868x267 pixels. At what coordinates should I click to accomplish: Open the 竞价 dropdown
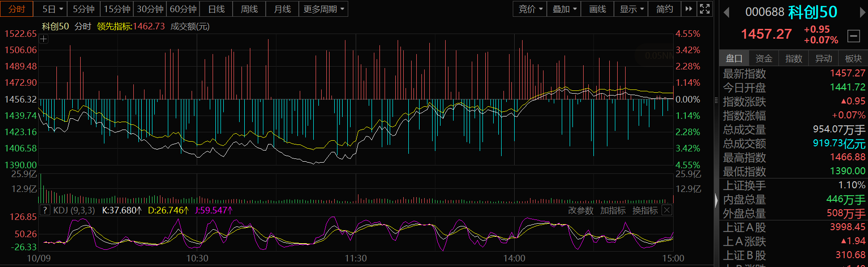click(530, 9)
